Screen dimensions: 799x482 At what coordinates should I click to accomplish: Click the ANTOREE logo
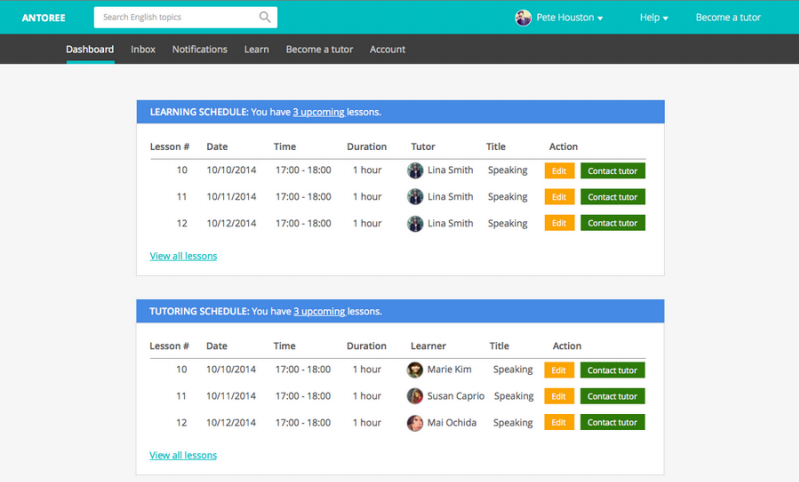click(42, 17)
